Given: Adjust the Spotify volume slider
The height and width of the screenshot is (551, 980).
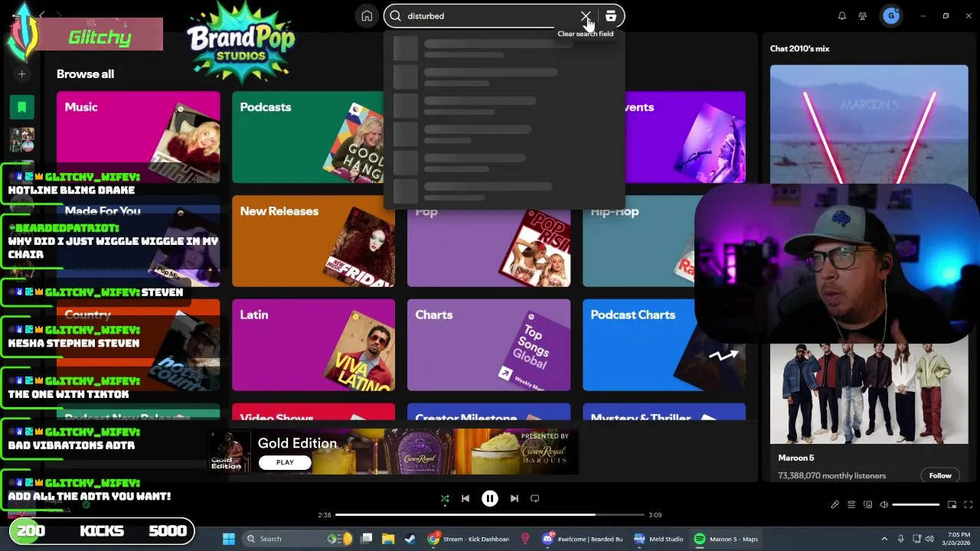Looking at the screenshot, I should 916,505.
